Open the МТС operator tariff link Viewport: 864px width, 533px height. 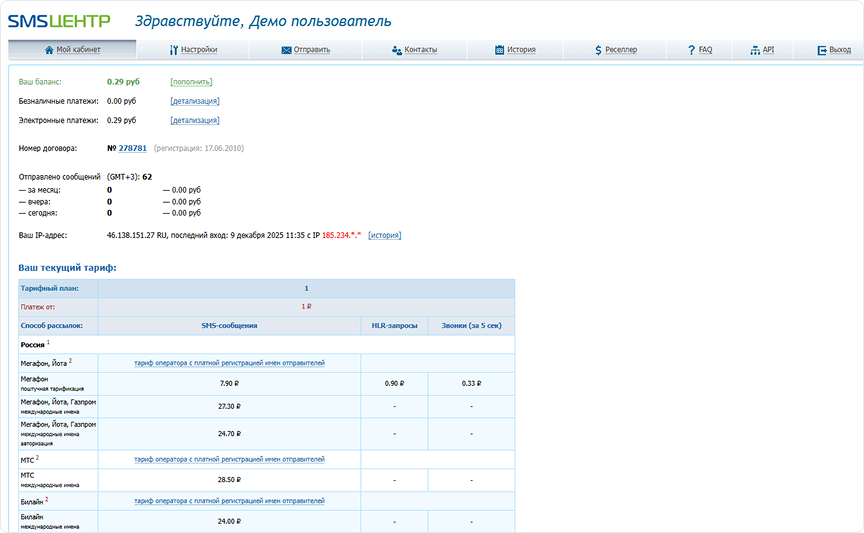pos(229,459)
